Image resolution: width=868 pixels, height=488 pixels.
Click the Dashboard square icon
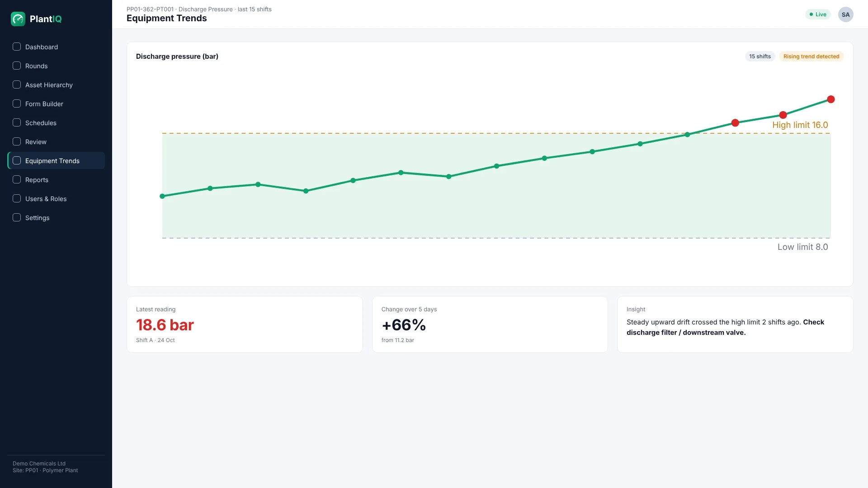17,47
